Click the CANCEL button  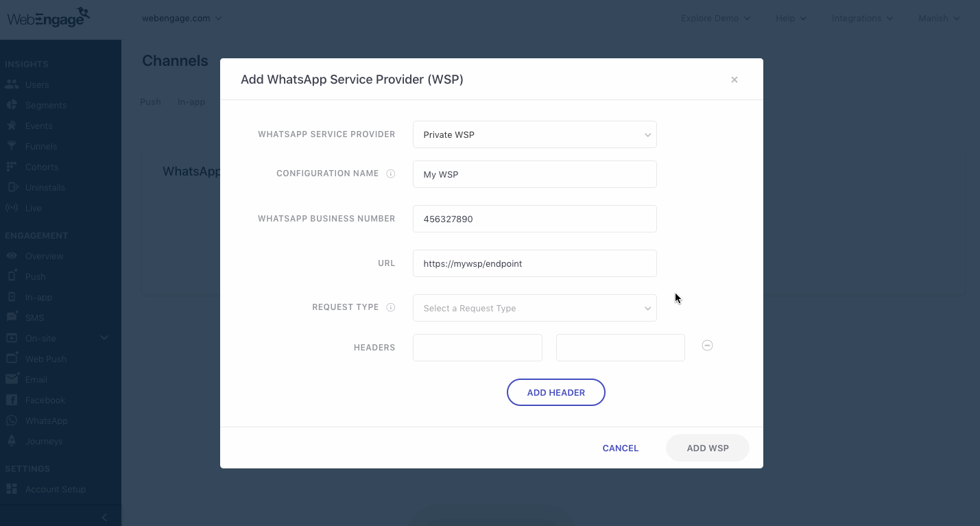(x=621, y=448)
